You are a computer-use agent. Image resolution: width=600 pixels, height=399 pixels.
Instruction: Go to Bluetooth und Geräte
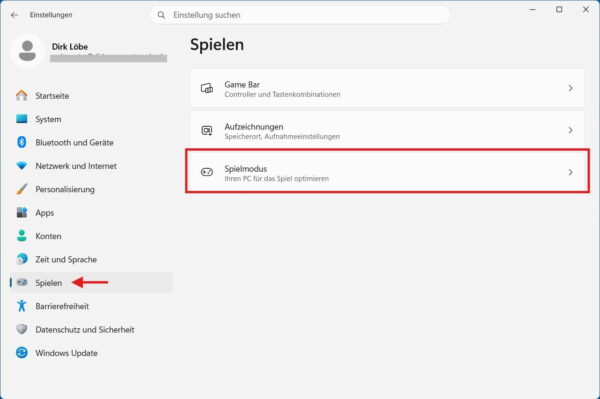[91, 142]
